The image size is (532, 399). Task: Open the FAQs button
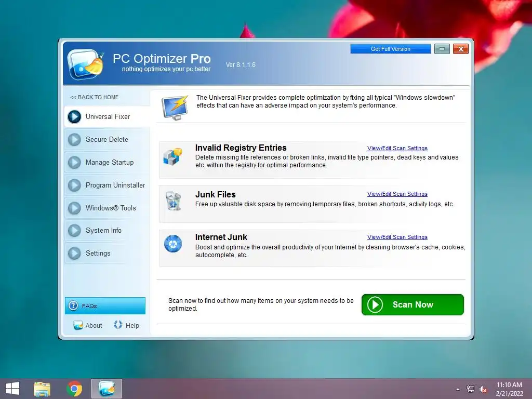[x=105, y=305]
